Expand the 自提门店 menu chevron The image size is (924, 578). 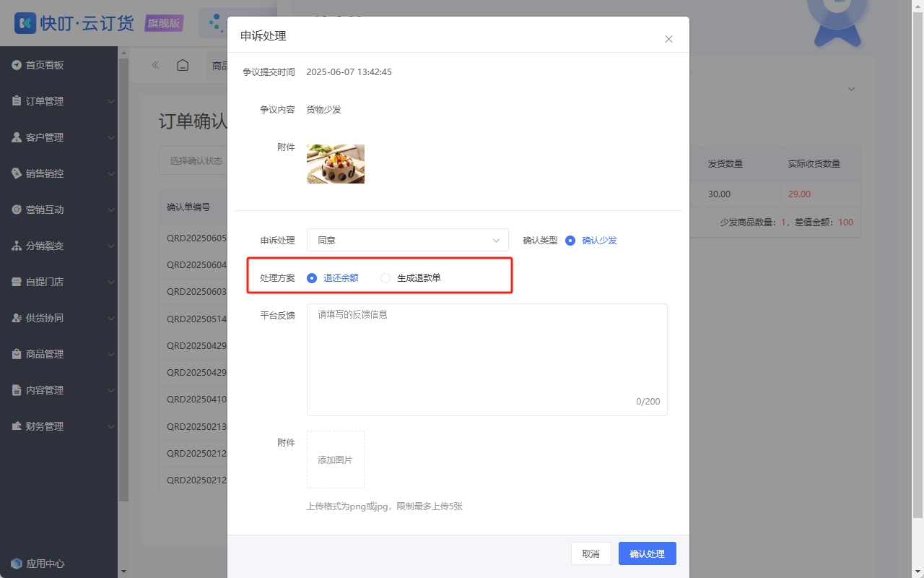111,282
